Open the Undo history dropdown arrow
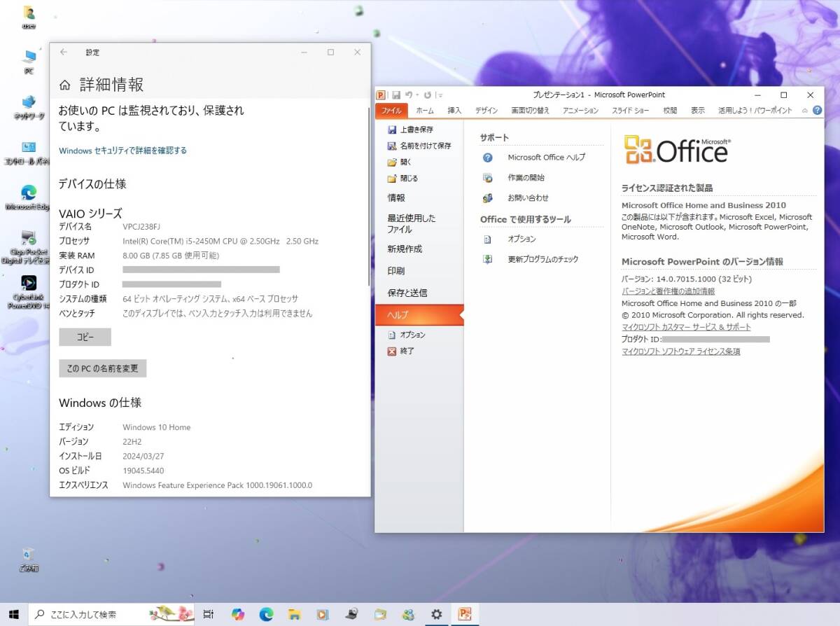Screen dimensions: 840x626 point(416,95)
